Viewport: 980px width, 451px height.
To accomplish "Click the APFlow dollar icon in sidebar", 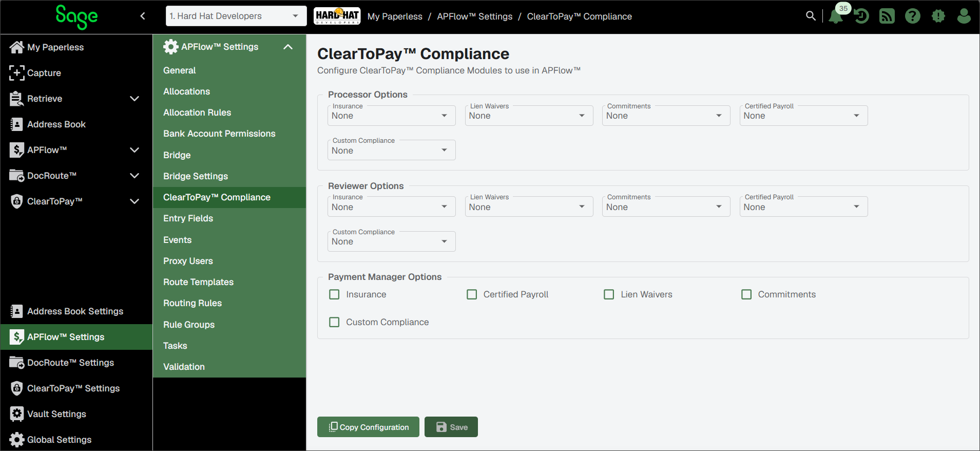I will point(17,150).
